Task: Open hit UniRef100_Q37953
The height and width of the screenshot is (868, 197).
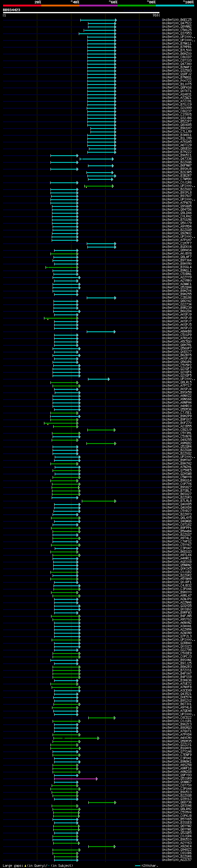Action: click(177, 33)
